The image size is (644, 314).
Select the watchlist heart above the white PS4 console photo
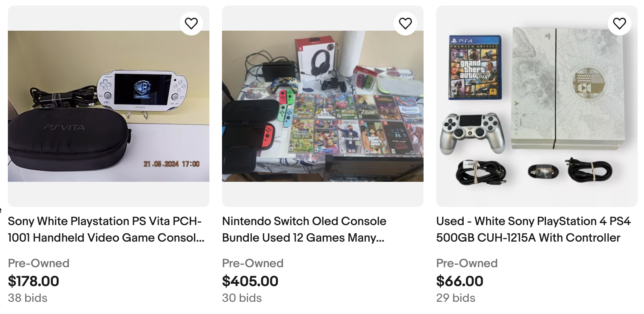pos(620,23)
